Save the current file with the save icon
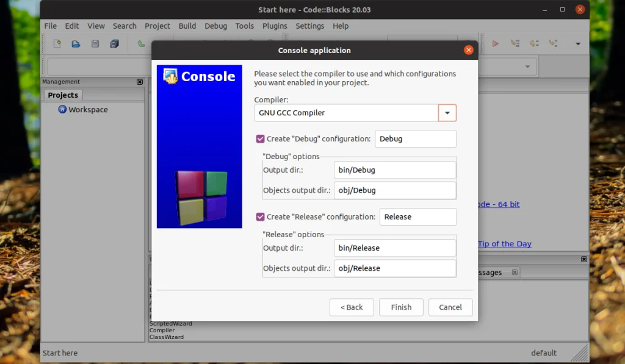Viewport: 625px width, 364px height. coord(94,43)
